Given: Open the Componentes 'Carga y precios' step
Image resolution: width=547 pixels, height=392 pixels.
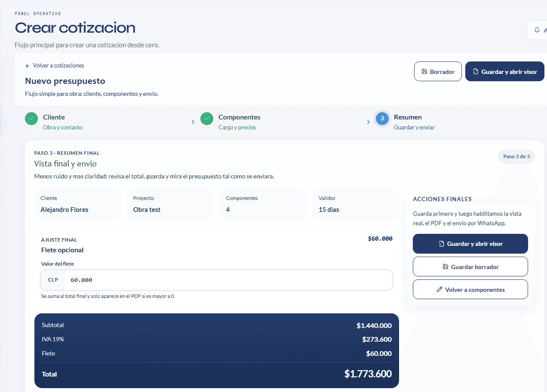Looking at the screenshot, I should [x=239, y=122].
